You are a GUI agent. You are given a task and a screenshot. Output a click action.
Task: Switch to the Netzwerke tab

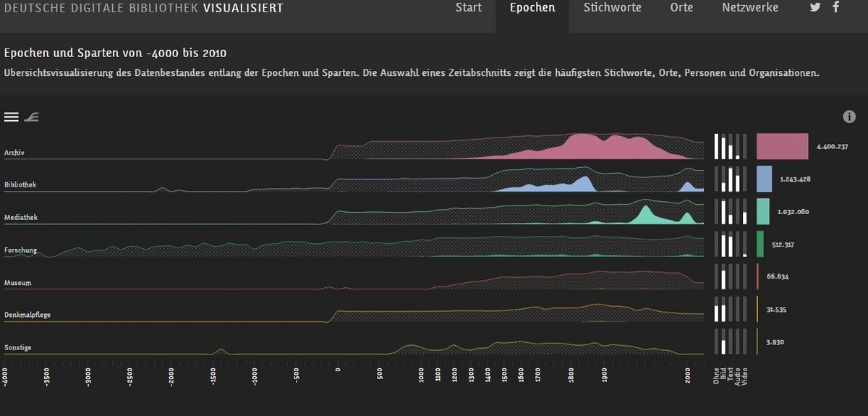coord(750,8)
